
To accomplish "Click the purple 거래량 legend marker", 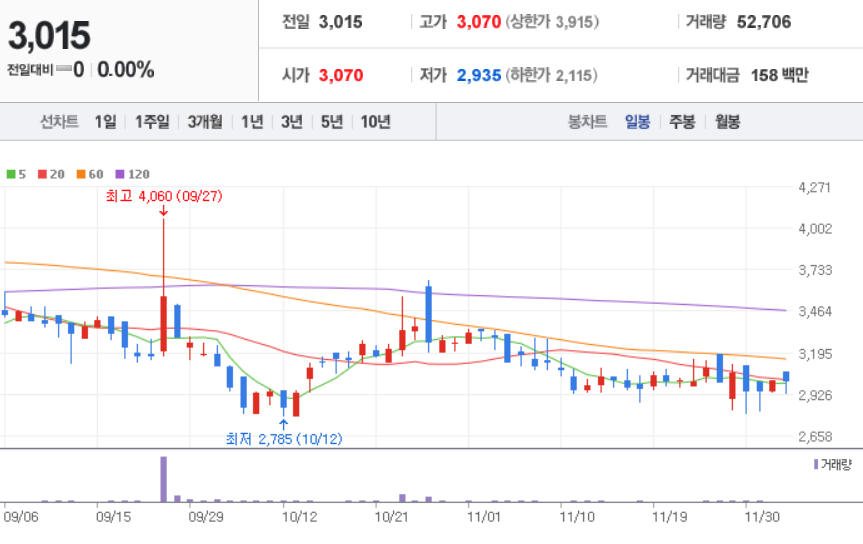I will pyautogui.click(x=816, y=464).
